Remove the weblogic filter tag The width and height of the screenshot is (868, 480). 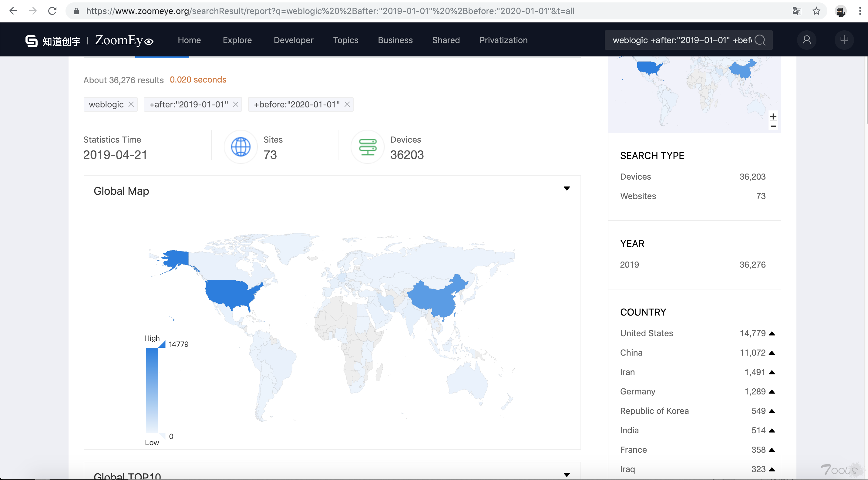(131, 104)
